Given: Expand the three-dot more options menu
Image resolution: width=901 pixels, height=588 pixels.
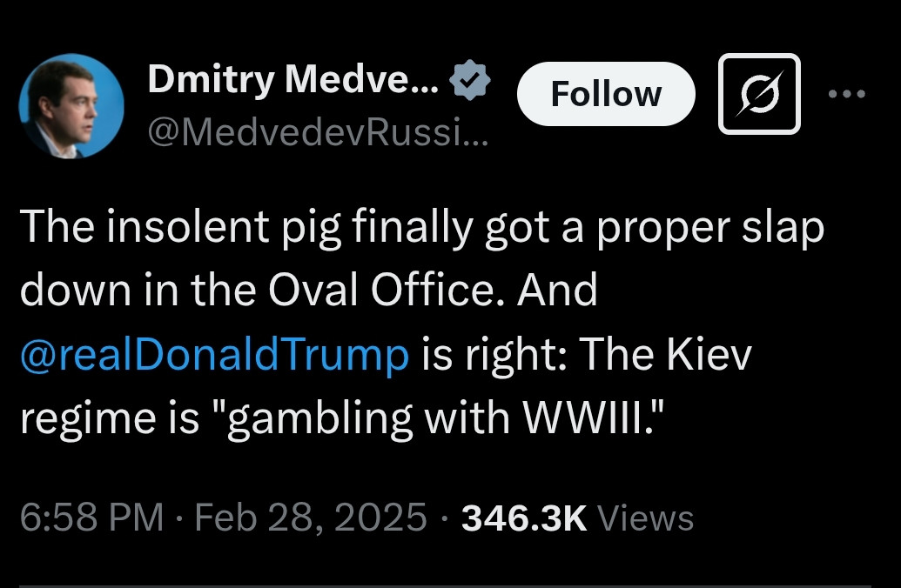Looking at the screenshot, I should (846, 94).
